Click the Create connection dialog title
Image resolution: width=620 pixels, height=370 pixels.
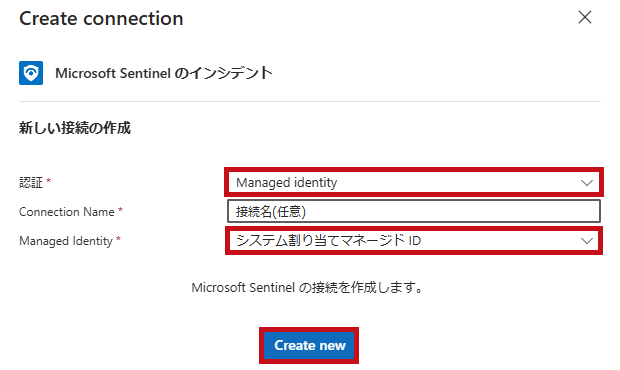[101, 19]
